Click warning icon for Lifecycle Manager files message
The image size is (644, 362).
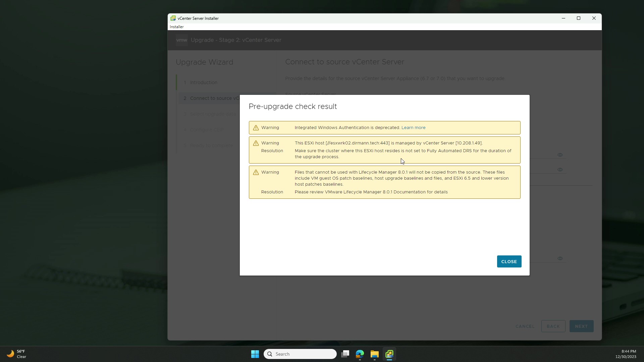(x=256, y=172)
